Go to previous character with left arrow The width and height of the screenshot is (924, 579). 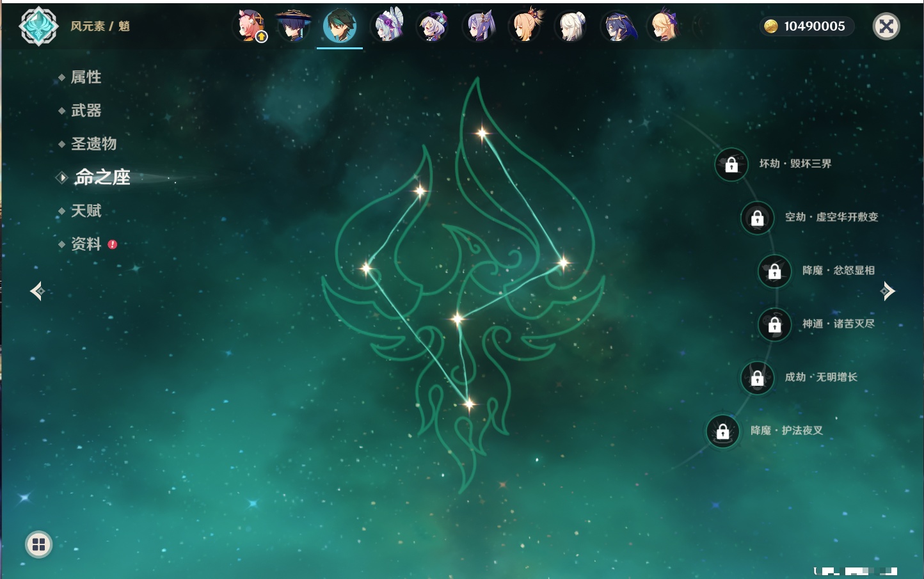(x=37, y=292)
